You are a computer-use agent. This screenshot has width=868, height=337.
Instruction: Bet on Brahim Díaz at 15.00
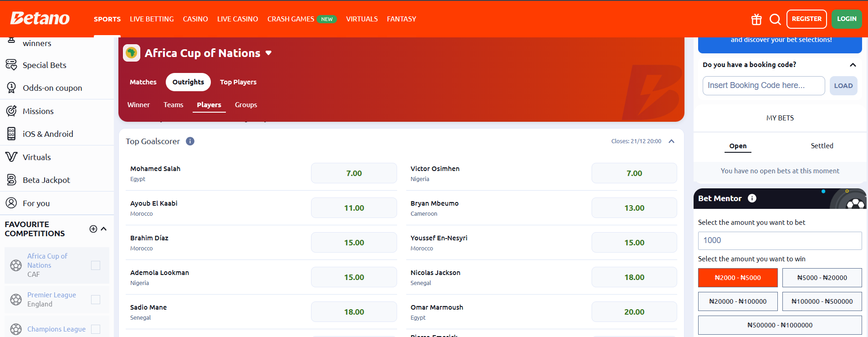click(354, 243)
